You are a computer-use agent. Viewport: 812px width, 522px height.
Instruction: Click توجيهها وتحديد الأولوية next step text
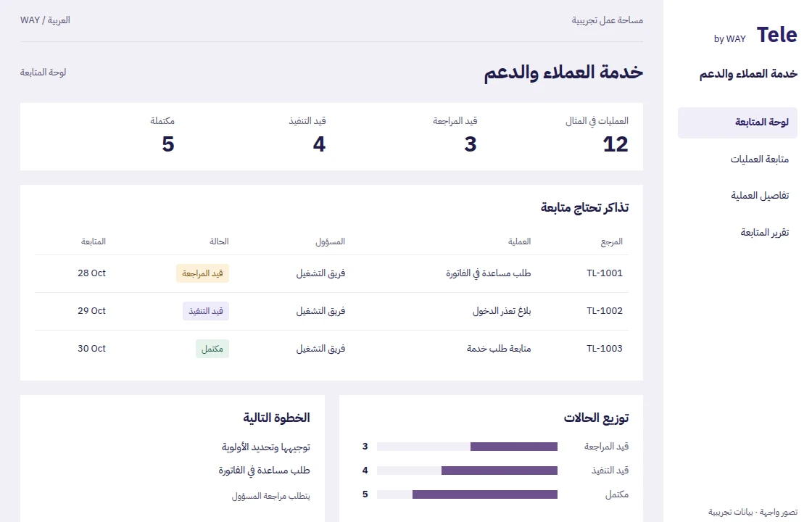265,447
